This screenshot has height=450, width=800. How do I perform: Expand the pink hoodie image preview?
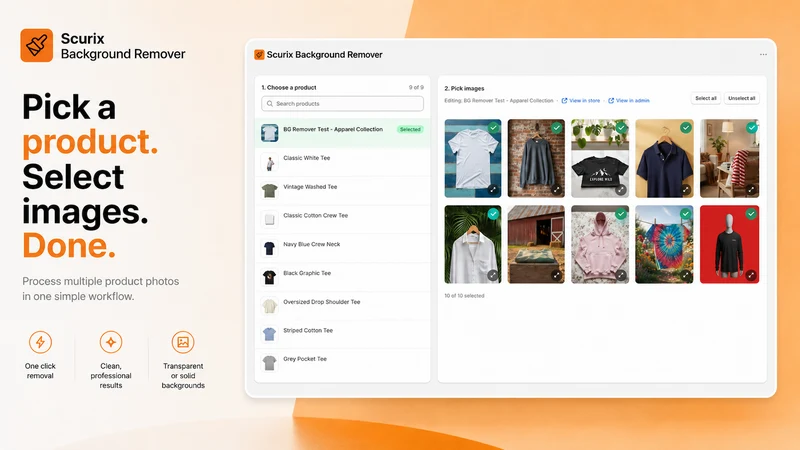(620, 275)
